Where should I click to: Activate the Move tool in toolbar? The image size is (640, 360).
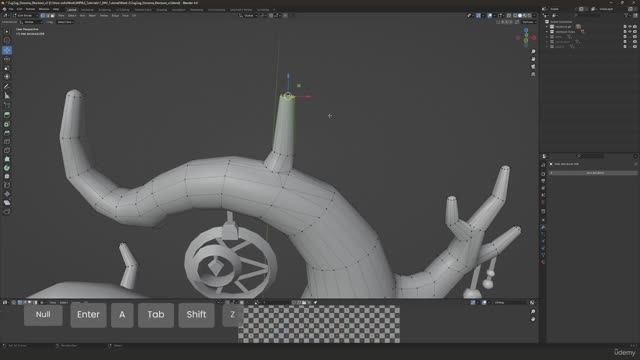(7, 50)
